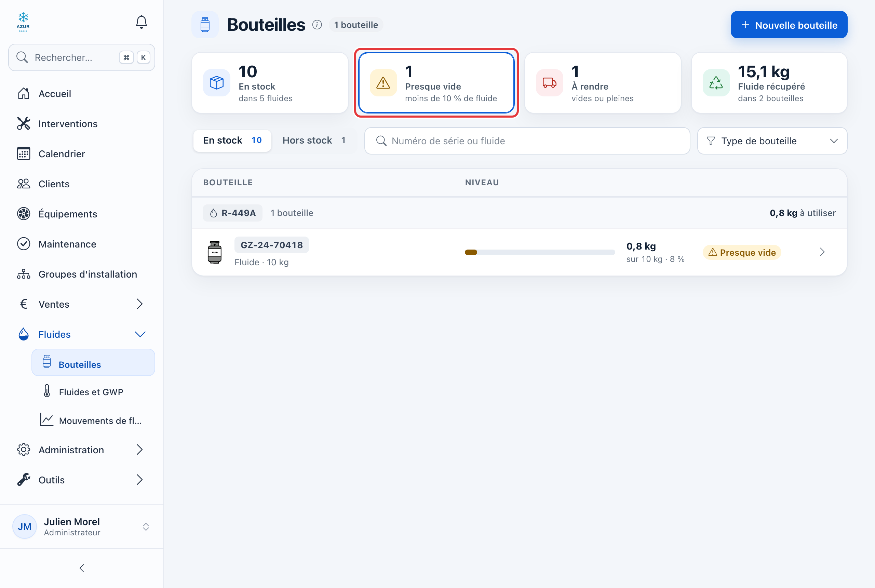Toggle the En stock summary card
The height and width of the screenshot is (588, 875).
pyautogui.click(x=270, y=82)
